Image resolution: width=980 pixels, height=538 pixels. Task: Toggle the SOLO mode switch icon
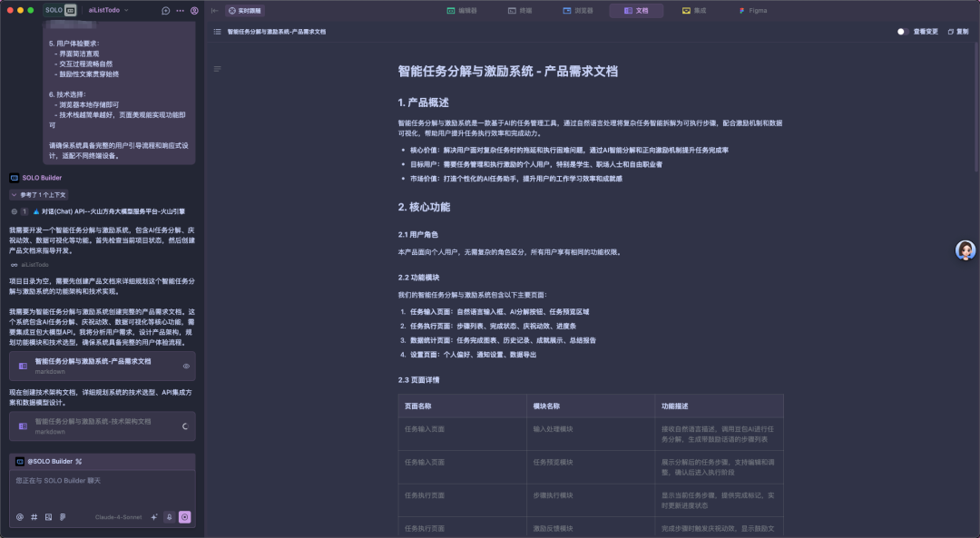pos(71,10)
